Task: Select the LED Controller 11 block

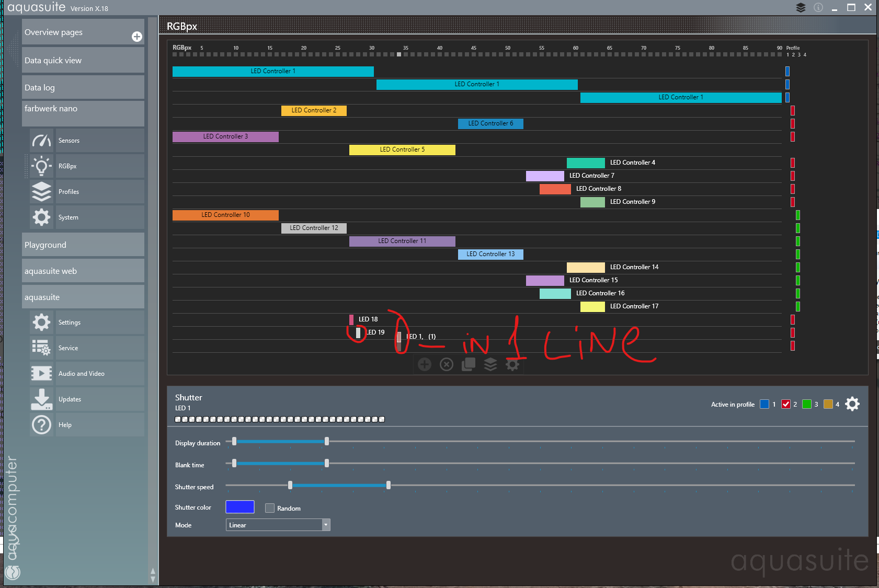Action: coord(402,241)
